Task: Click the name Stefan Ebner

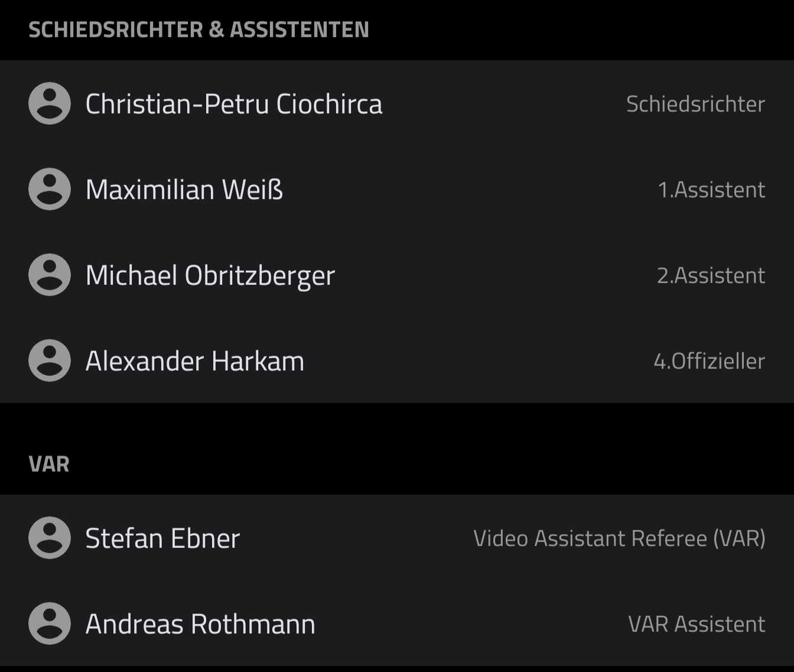Action: point(162,538)
